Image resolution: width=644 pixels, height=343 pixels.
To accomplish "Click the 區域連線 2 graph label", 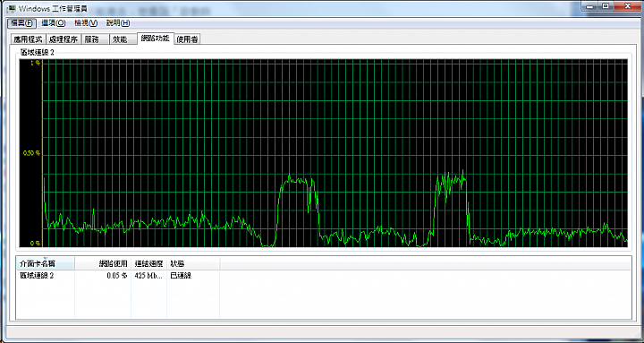I will pos(38,52).
